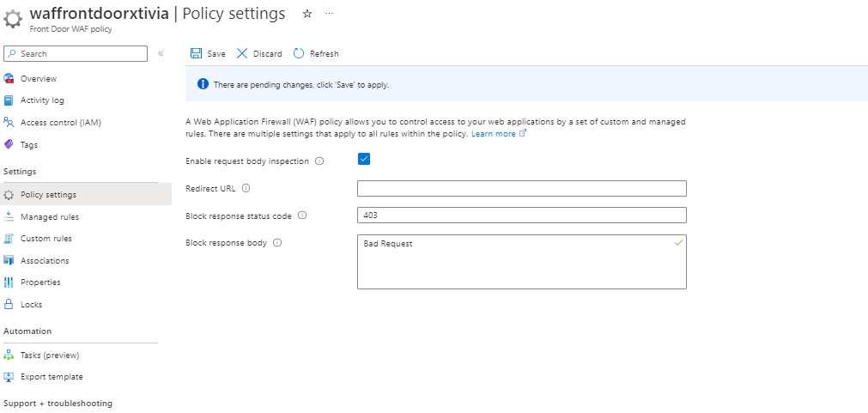
Task: Go to Custom rules page
Action: point(46,239)
